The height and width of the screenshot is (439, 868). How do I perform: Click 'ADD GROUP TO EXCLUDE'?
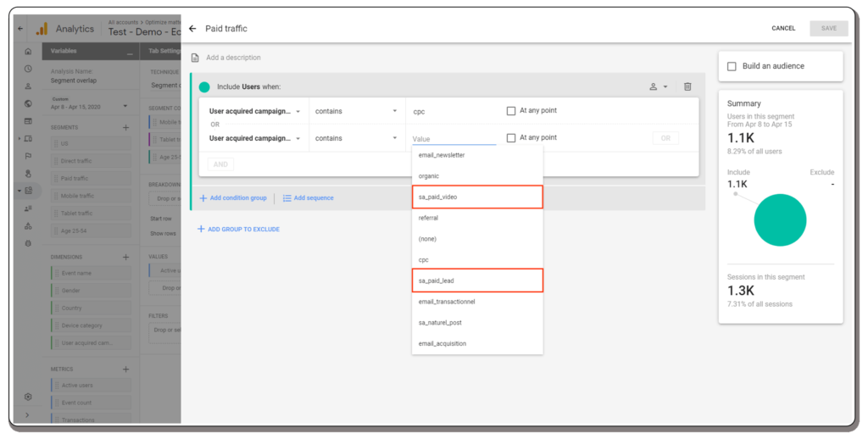click(x=238, y=229)
